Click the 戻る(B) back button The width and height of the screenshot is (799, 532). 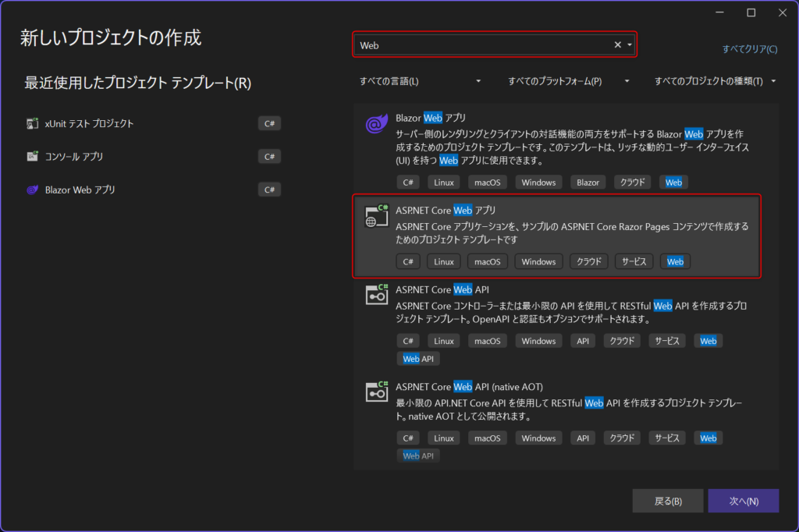click(x=668, y=501)
